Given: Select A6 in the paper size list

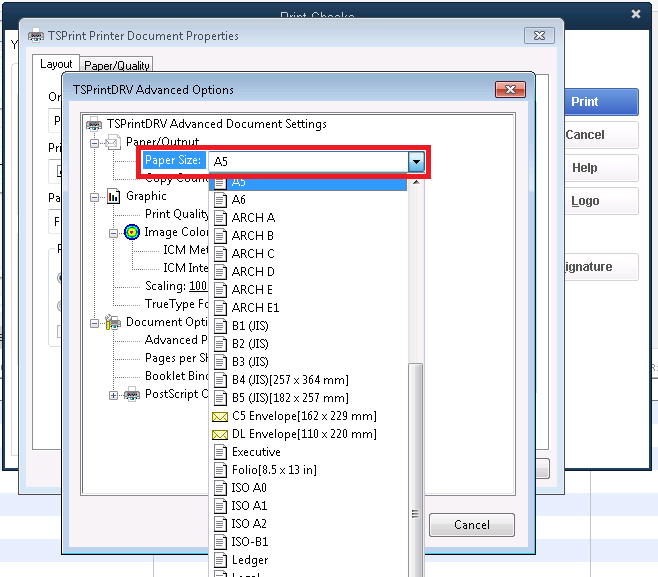Looking at the screenshot, I should [x=310, y=200].
